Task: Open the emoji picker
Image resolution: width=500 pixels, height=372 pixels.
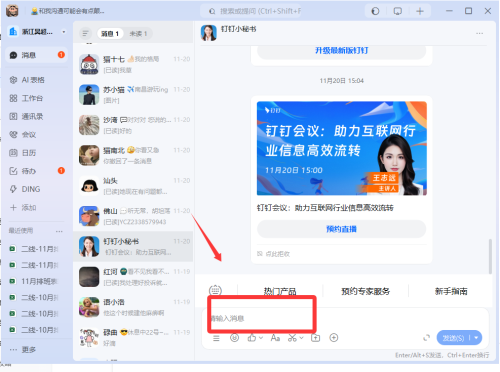Action: [x=234, y=338]
